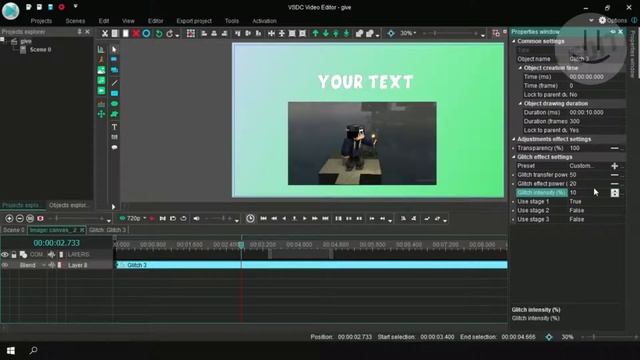Viewport: 640px width, 360px height.
Task: Open Windows search from taskbar
Action: pyautogui.click(x=33, y=350)
